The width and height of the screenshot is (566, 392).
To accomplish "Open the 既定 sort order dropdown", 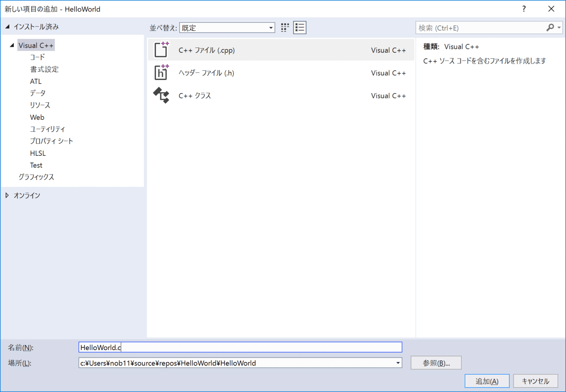I will click(271, 27).
